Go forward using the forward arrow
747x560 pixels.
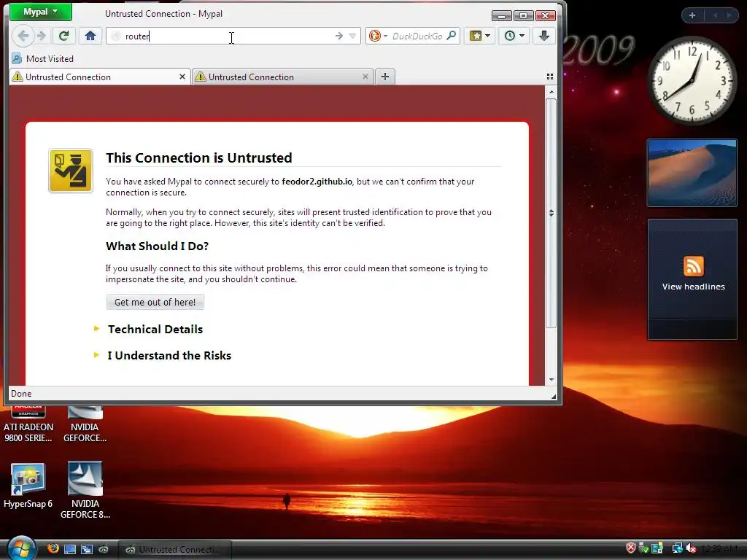pos(42,36)
